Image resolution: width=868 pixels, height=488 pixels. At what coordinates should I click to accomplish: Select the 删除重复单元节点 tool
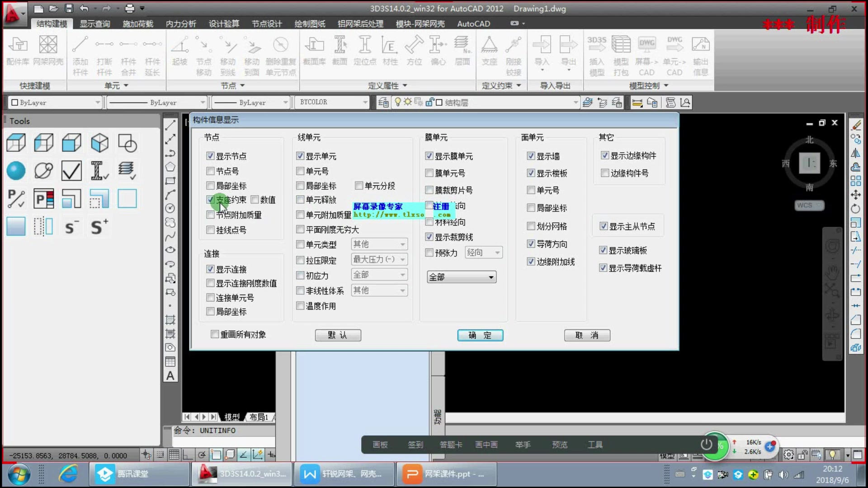(x=280, y=52)
